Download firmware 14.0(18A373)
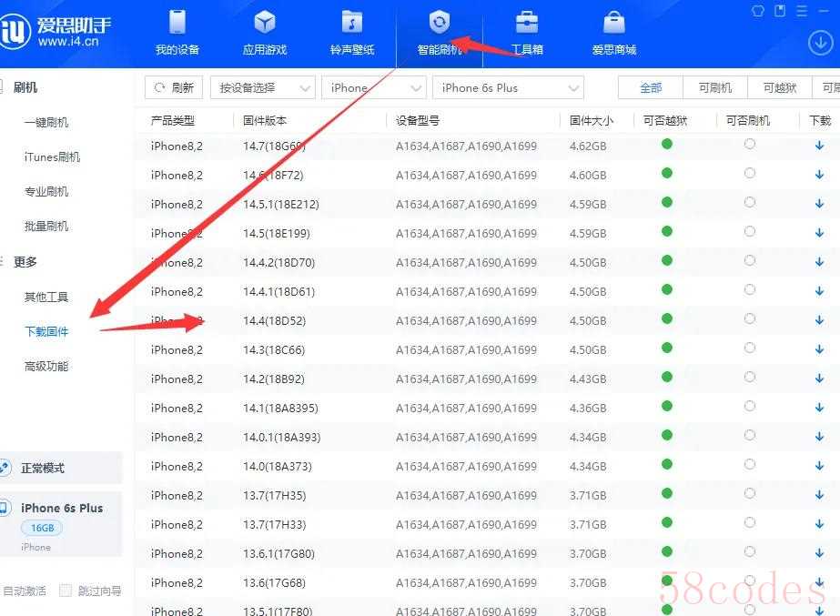Screen dimensions: 840x616 coord(819,466)
